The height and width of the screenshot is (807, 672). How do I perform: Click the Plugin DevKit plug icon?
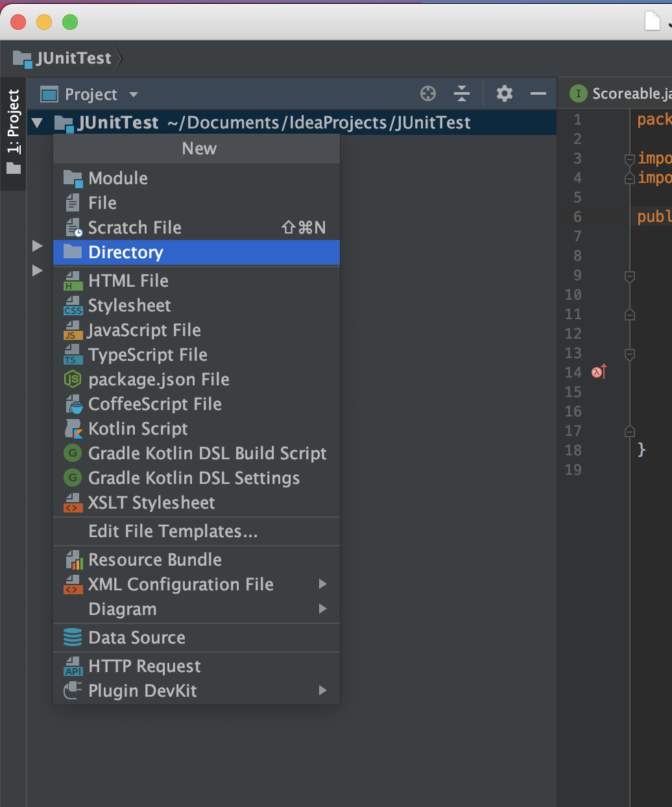pos(73,691)
